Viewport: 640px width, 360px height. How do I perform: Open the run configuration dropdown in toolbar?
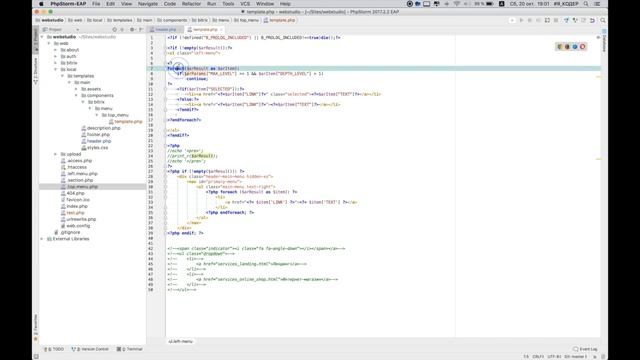[x=512, y=20]
